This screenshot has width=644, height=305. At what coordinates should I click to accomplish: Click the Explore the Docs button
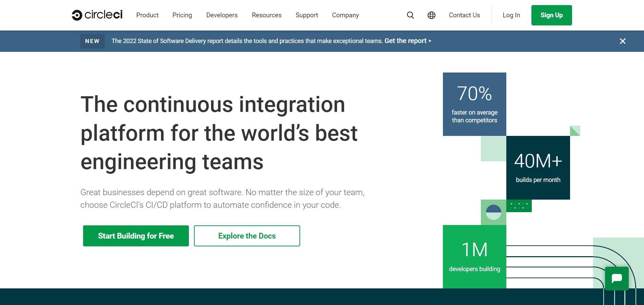(247, 236)
